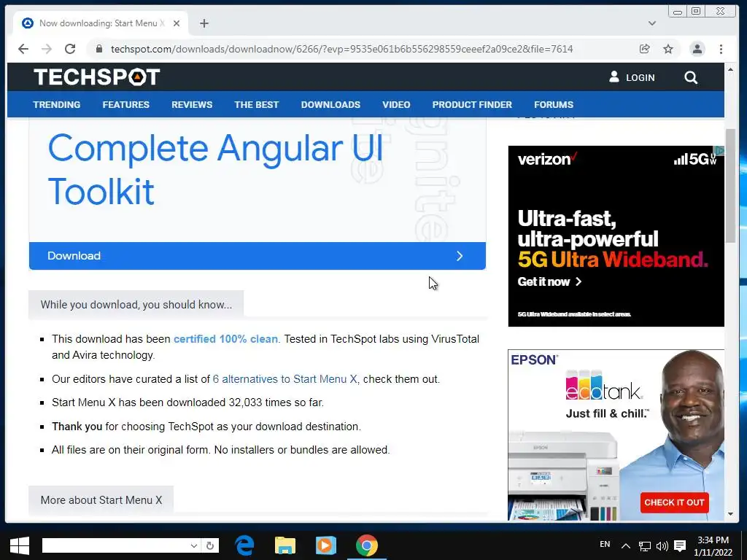Image resolution: width=747 pixels, height=560 pixels.
Task: Click the Epson EcoTank ad image
Action: pyautogui.click(x=616, y=435)
